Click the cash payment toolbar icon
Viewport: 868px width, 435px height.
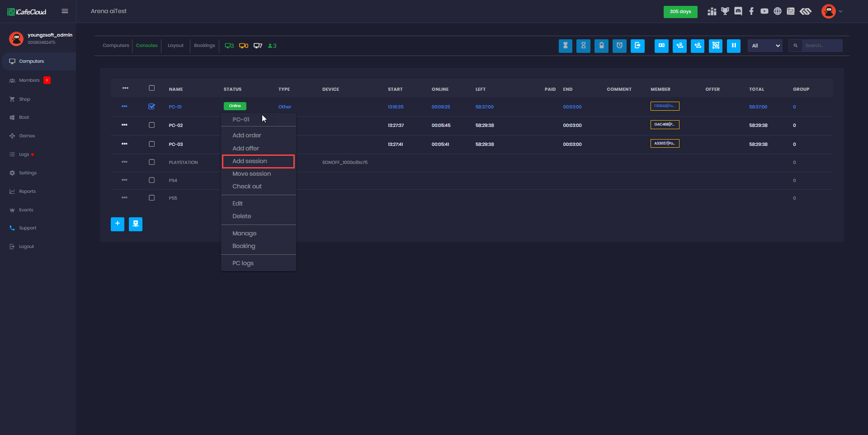tap(661, 46)
